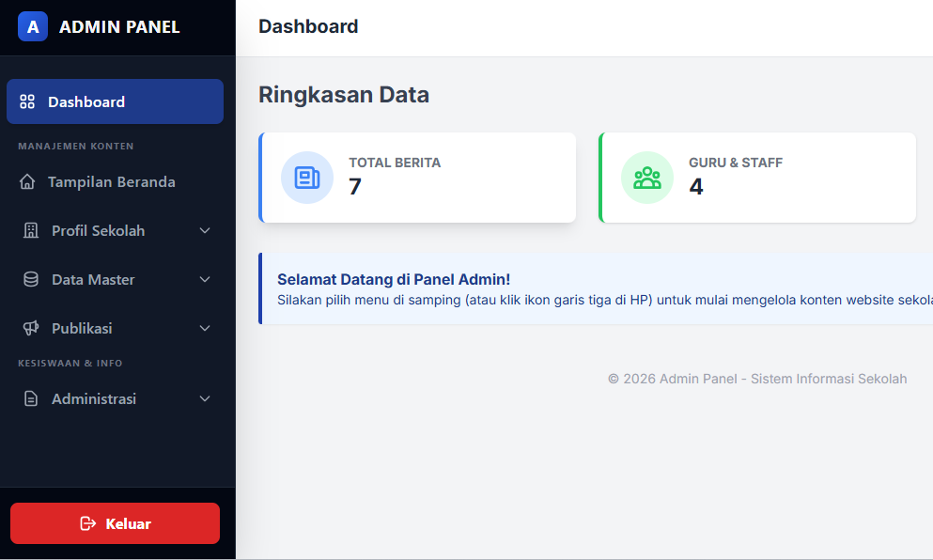Click the megaphone icon beside Publikasi
Image resolution: width=933 pixels, height=560 pixels.
tap(31, 328)
